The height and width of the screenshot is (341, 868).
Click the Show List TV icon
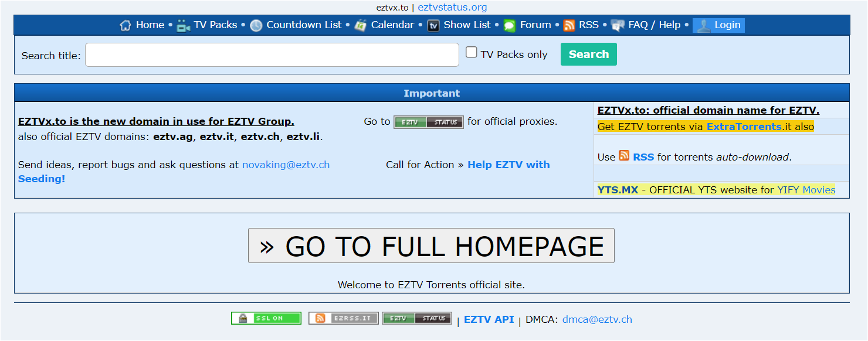pos(433,25)
